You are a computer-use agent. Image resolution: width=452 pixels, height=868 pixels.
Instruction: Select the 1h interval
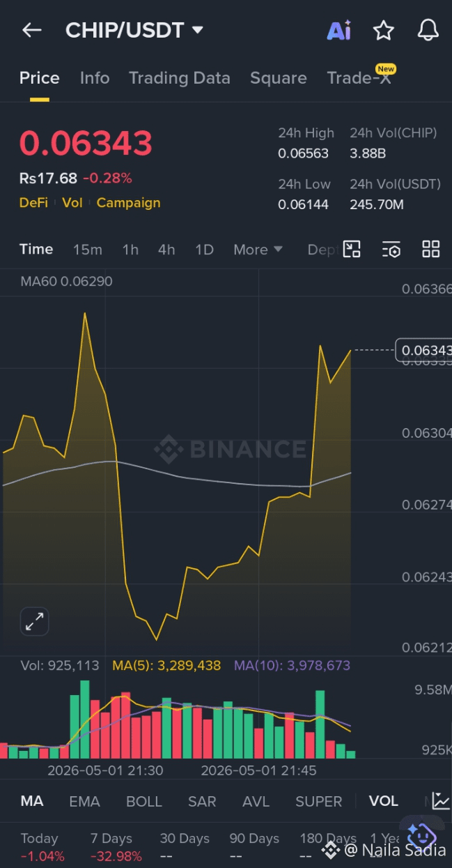click(x=130, y=250)
